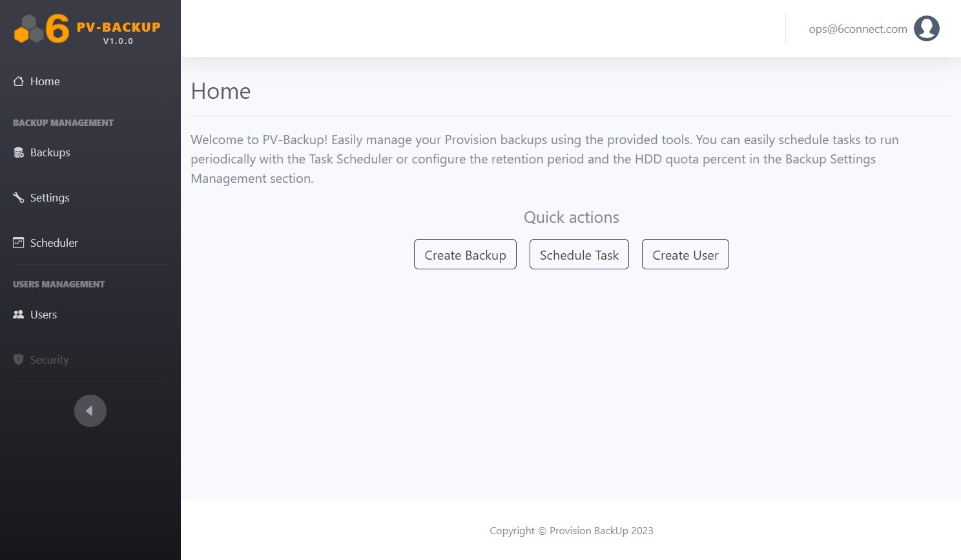Open the Backups menu item
Screen dimensions: 961x560
click(x=50, y=152)
